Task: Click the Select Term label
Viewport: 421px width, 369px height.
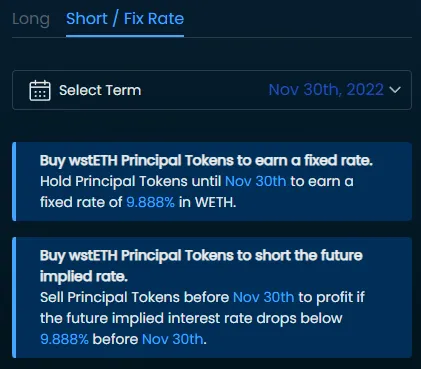Action: [100, 90]
